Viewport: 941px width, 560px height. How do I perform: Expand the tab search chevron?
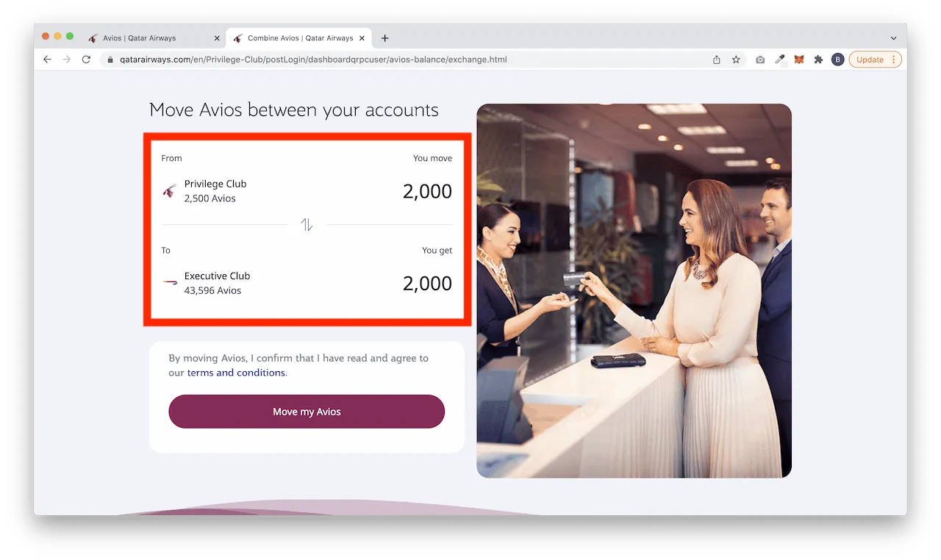coord(893,38)
